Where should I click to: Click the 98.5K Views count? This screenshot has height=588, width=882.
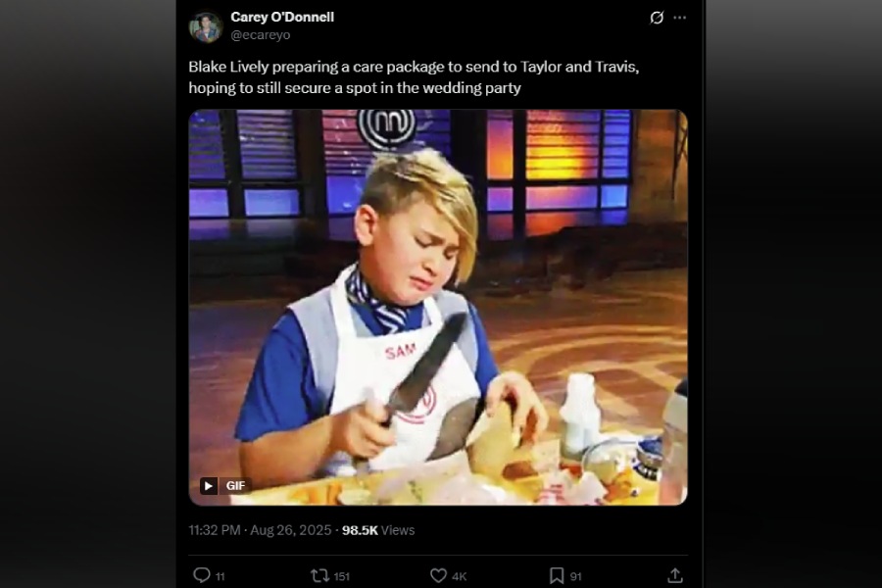click(378, 530)
